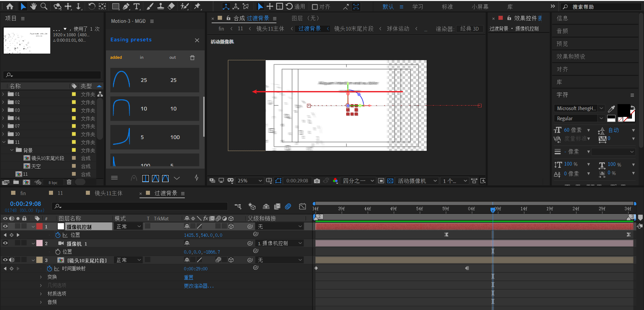644x310 pixels.
Task: Open the Graph Editor in timeline
Action: pos(302,206)
